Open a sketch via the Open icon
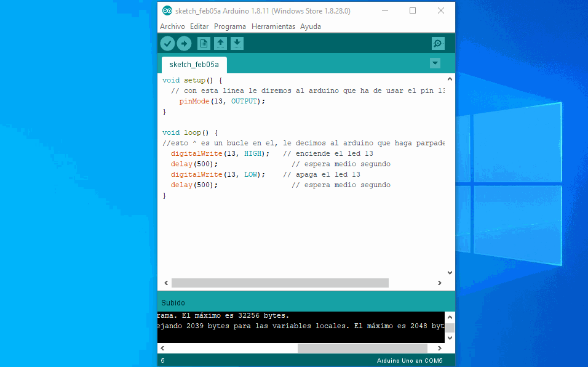This screenshot has width=588, height=367. click(x=220, y=43)
